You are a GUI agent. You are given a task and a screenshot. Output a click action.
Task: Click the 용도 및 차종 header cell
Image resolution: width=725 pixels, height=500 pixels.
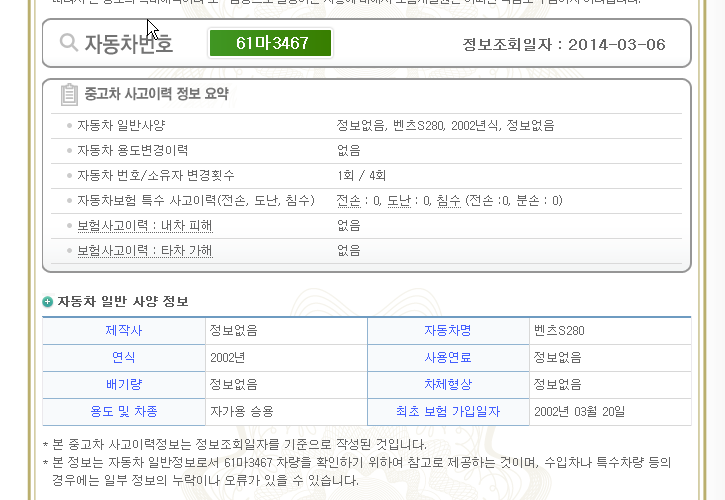tap(124, 411)
